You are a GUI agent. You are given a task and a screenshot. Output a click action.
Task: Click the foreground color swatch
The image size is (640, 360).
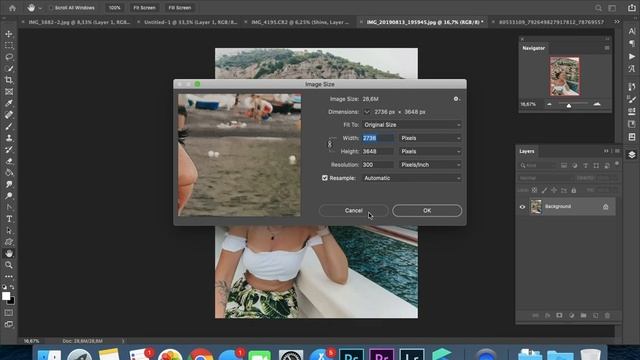pos(6,296)
